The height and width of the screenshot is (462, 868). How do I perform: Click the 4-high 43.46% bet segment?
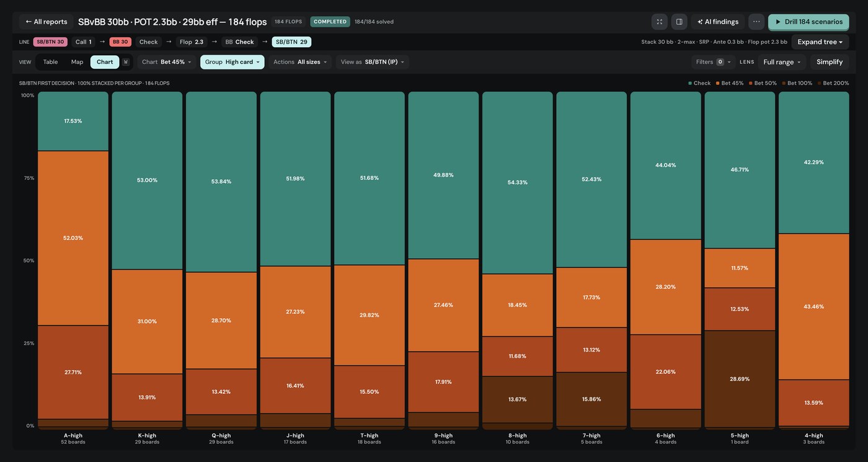click(814, 307)
